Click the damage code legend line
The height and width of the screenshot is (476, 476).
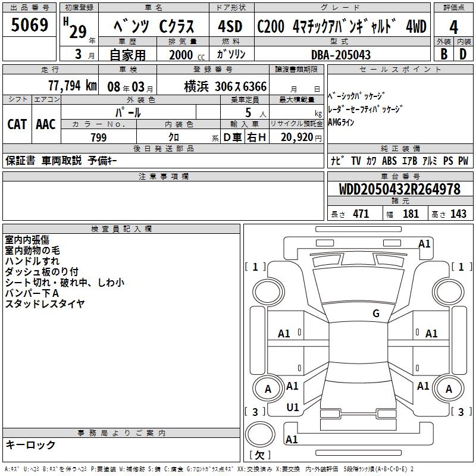pyautogui.click(x=209, y=469)
